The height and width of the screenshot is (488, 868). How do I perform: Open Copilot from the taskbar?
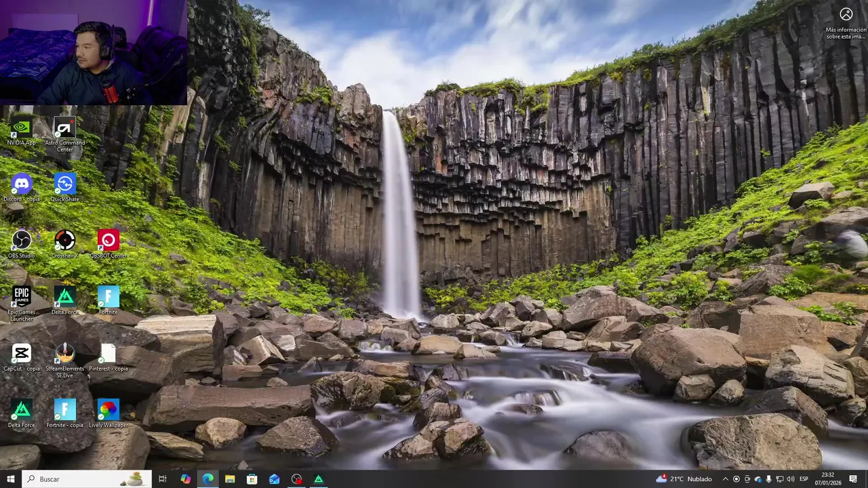tap(185, 479)
